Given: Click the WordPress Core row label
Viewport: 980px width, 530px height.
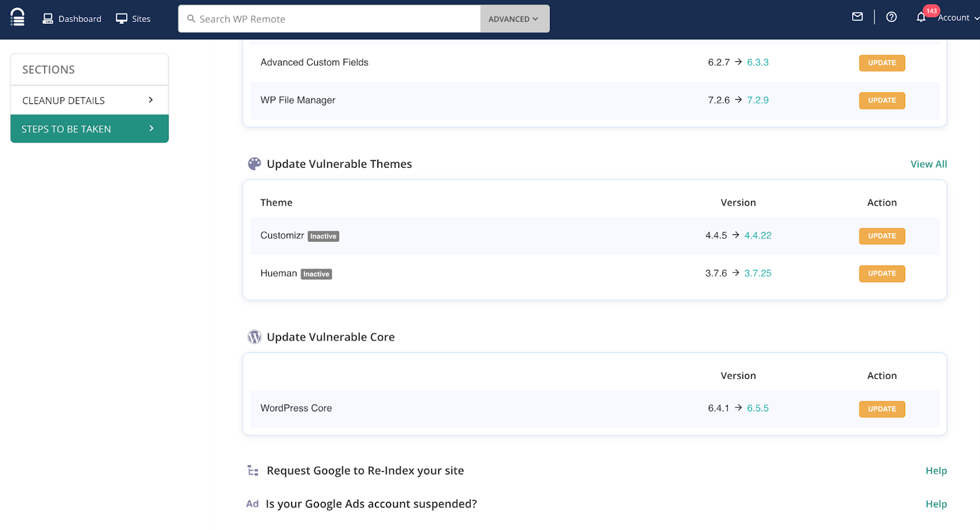Looking at the screenshot, I should tap(296, 408).
